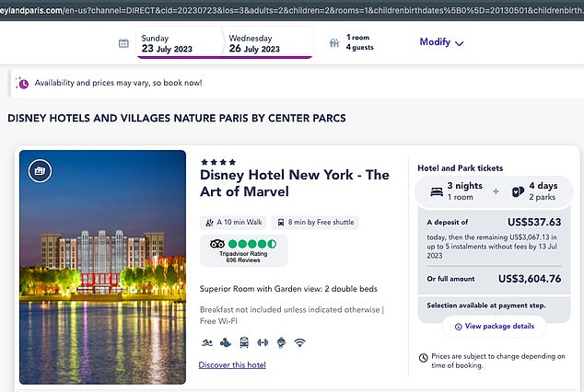Click the Wi-Fi amenity icon

tap(299, 342)
